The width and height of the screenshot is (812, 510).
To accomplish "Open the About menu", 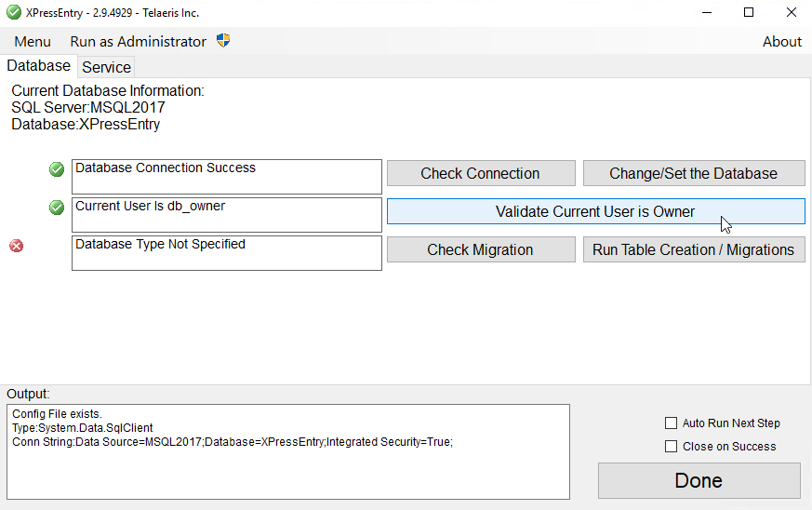I will point(782,42).
